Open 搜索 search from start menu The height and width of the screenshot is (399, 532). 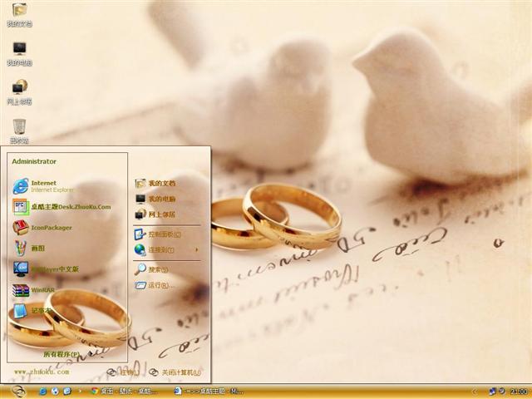point(151,269)
